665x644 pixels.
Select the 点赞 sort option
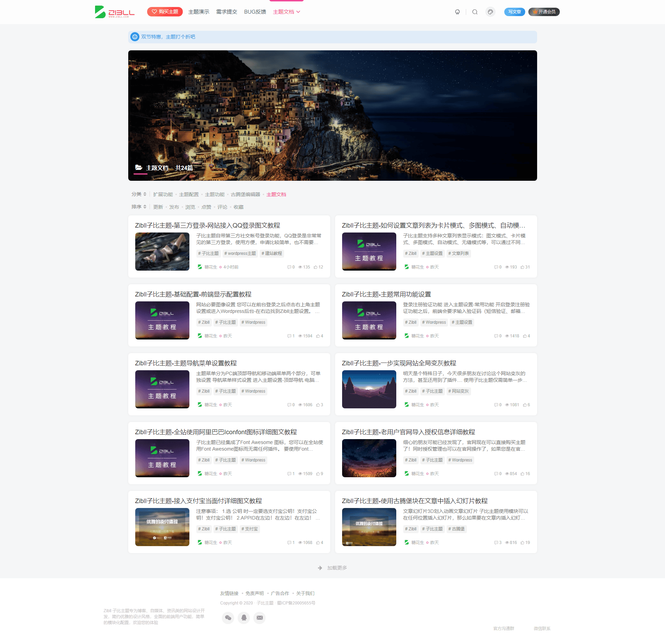pos(206,207)
